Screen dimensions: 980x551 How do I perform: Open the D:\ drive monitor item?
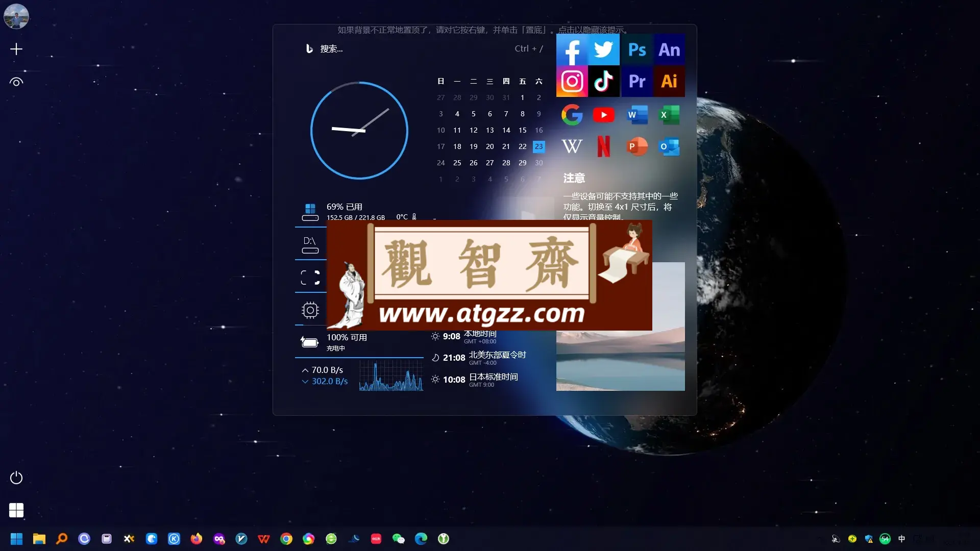[x=310, y=245]
